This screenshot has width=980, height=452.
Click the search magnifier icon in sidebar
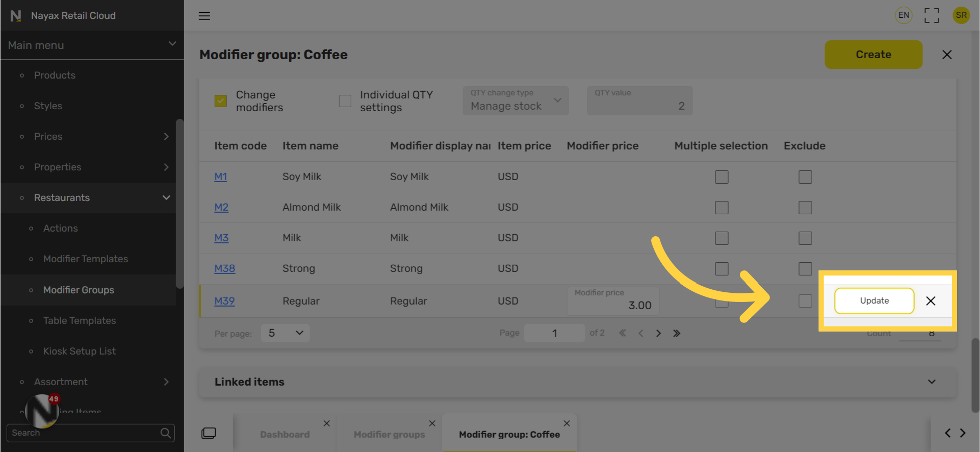pos(166,433)
